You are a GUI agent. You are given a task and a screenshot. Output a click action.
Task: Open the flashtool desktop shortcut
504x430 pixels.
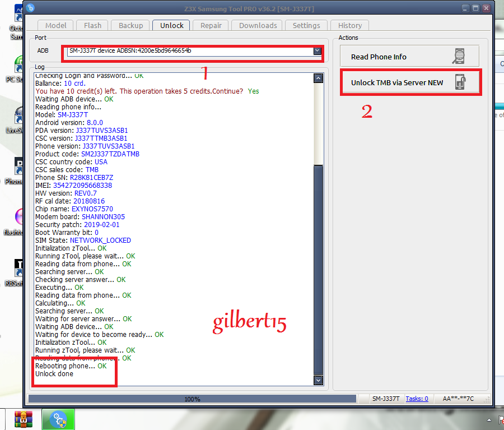13,222
